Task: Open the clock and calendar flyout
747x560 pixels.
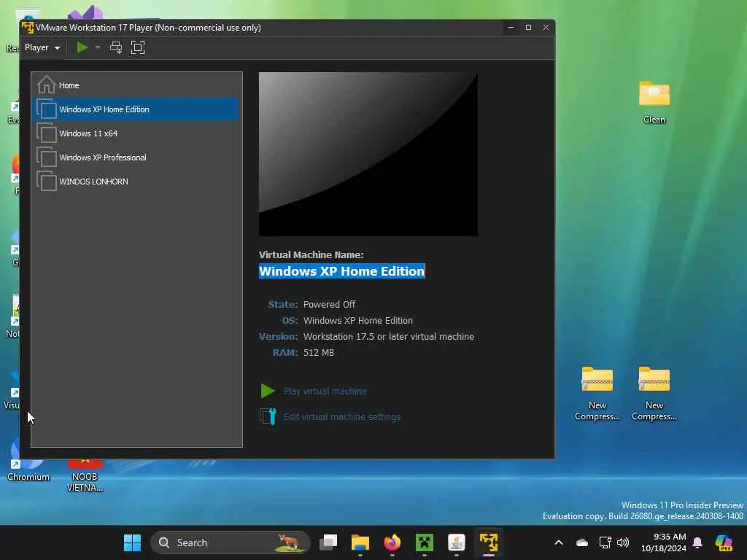Action: (664, 542)
